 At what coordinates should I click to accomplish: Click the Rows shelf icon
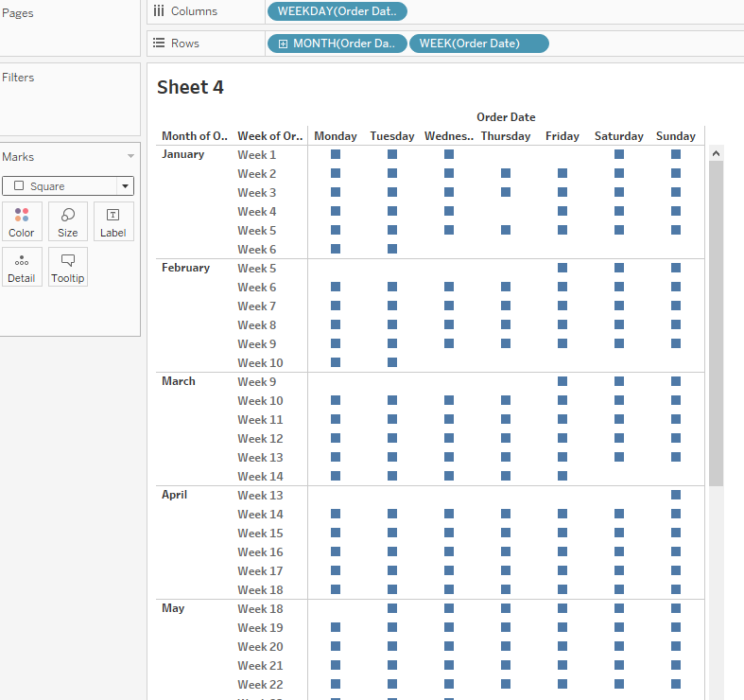click(159, 44)
